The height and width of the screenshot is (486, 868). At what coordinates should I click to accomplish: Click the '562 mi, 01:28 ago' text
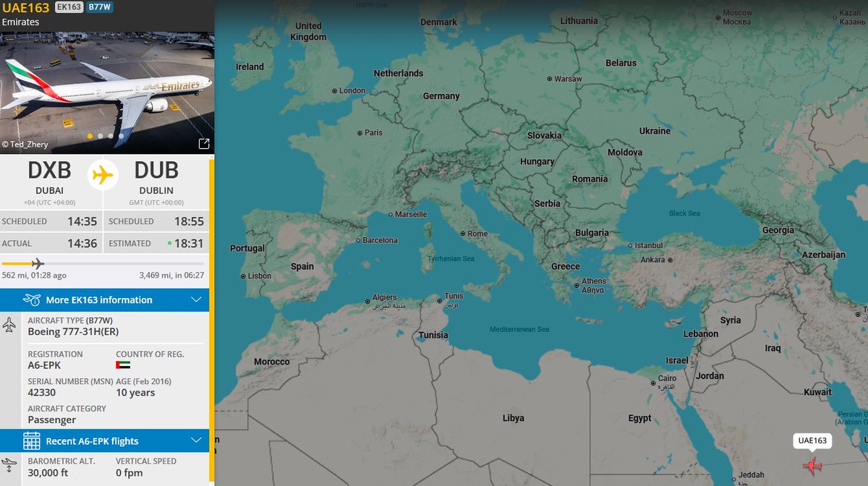pos(34,275)
